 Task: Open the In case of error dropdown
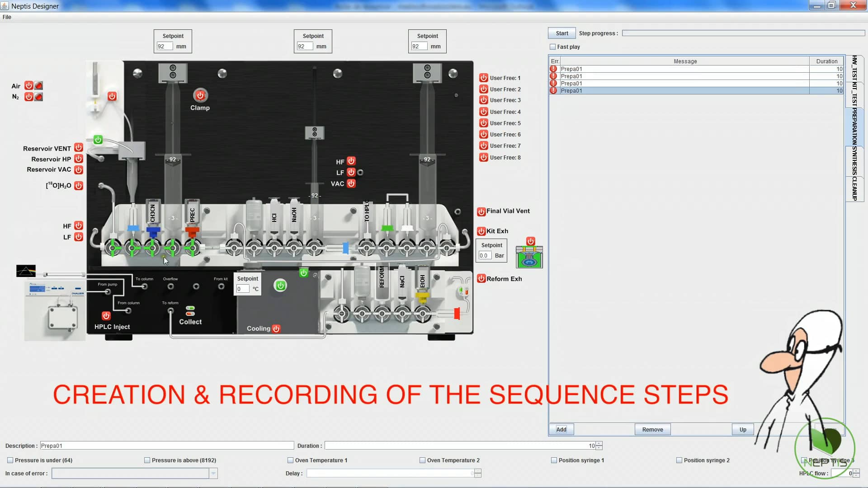tap(213, 473)
